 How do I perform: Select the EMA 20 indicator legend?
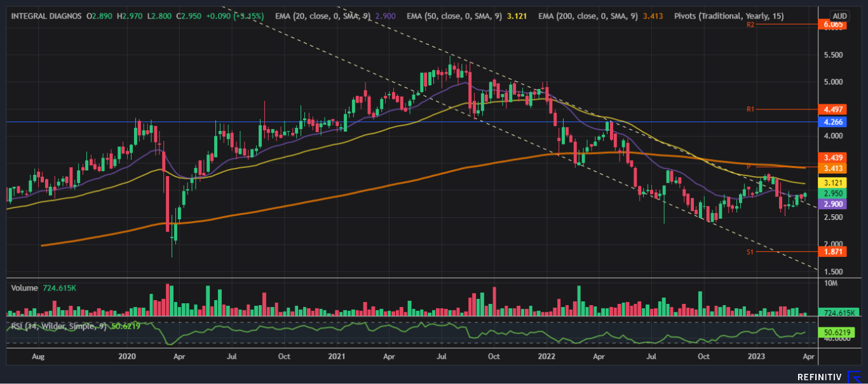(x=323, y=15)
